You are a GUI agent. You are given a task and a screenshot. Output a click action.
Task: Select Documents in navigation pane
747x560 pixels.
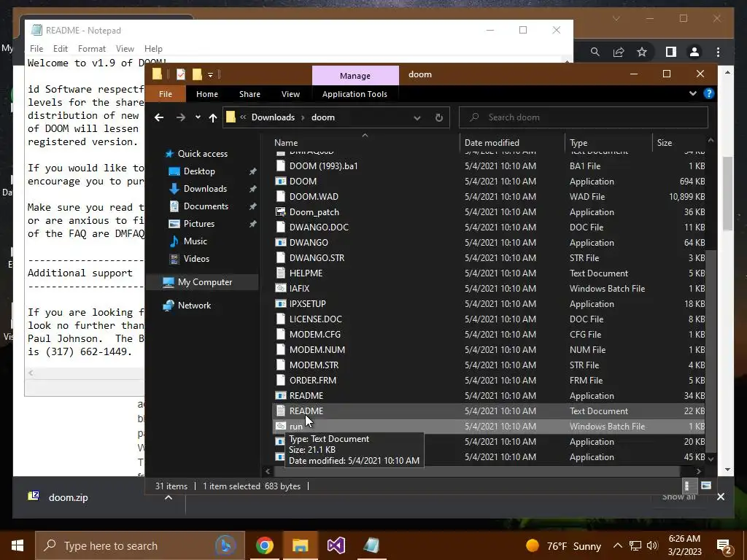206,206
